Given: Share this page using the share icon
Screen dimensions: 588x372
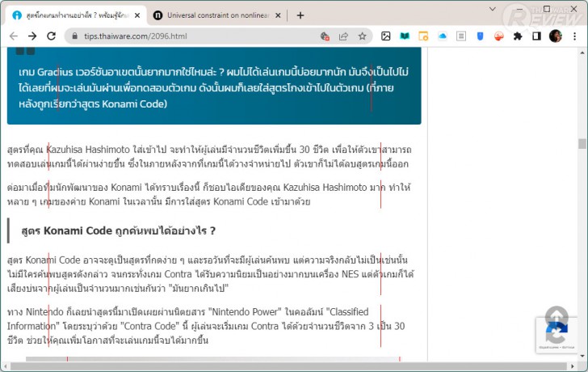Looking at the screenshot, I should [x=343, y=36].
